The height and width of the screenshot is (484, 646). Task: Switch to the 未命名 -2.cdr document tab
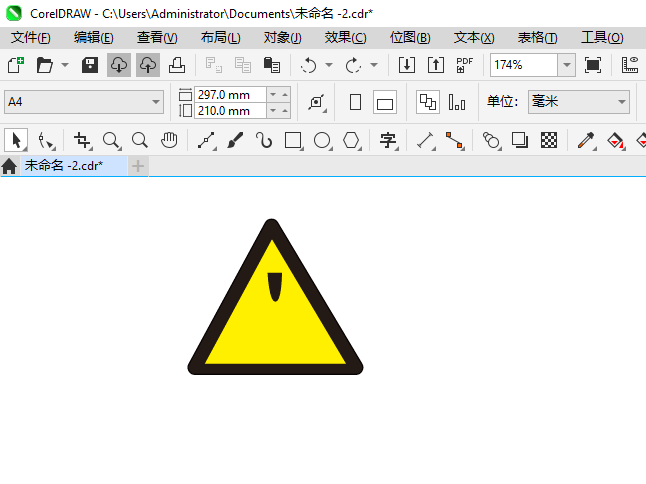[x=74, y=166]
